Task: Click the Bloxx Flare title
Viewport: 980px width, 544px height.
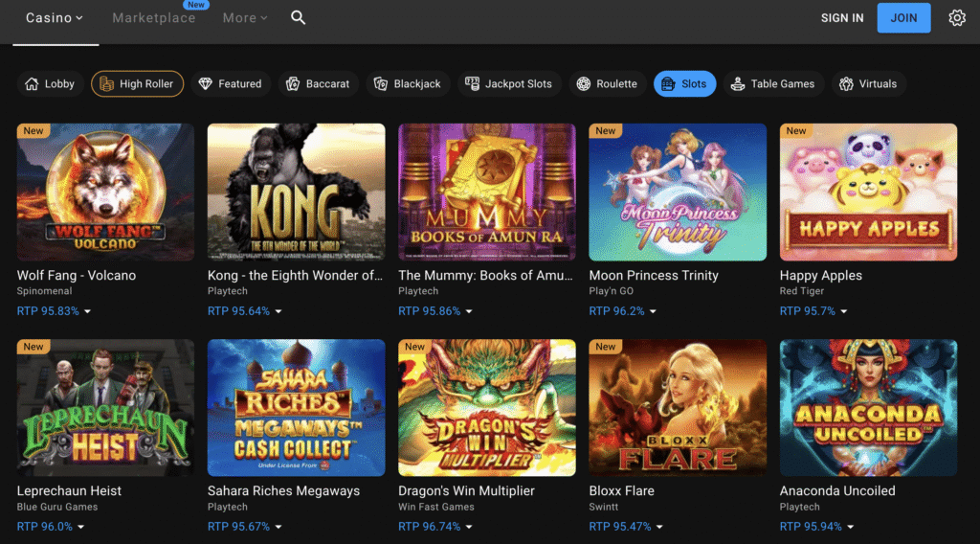Action: click(x=621, y=491)
